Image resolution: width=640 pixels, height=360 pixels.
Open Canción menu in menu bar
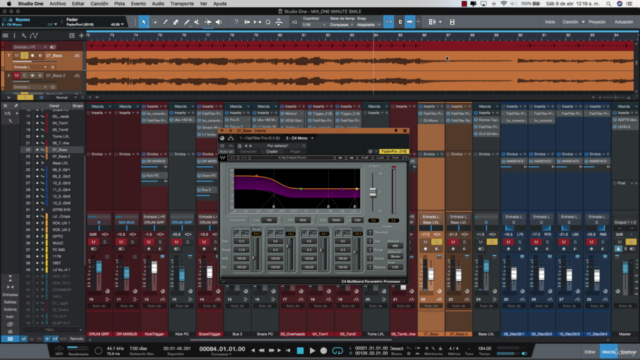point(99,4)
